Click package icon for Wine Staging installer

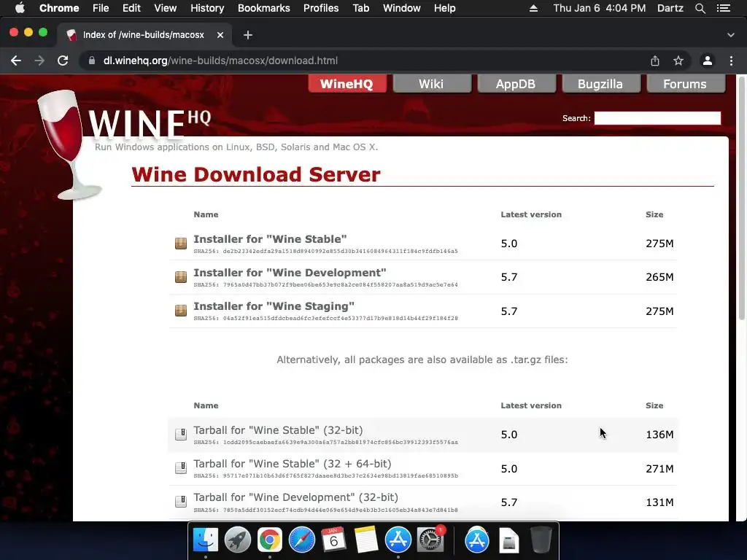click(181, 311)
